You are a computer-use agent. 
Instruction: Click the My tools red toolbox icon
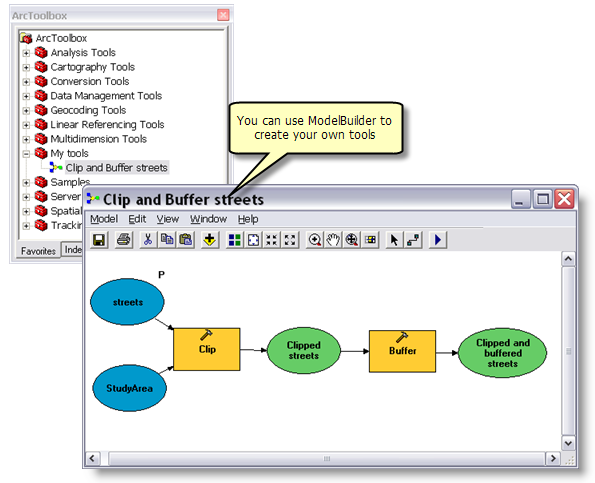point(41,153)
